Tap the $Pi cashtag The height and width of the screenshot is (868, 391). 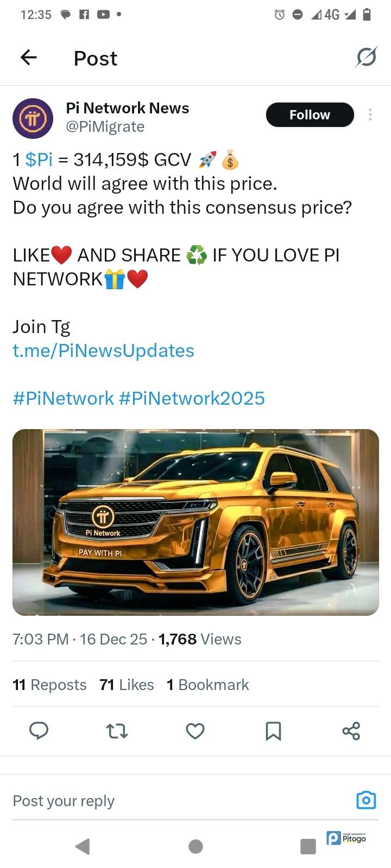(39, 159)
